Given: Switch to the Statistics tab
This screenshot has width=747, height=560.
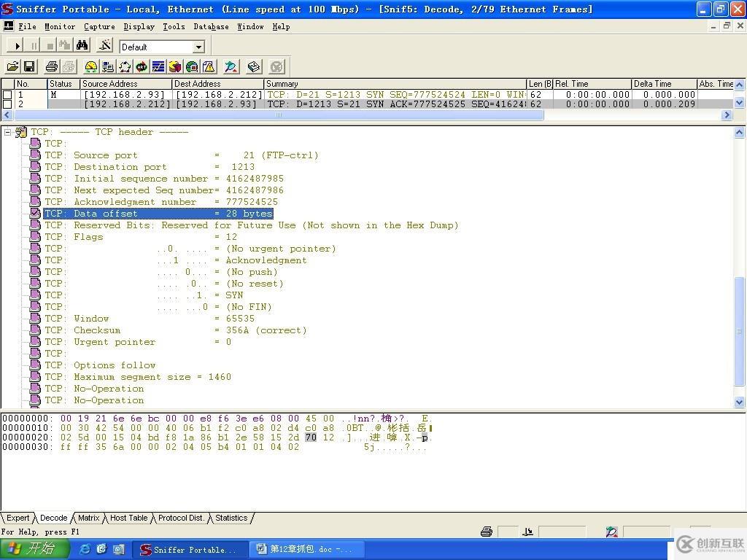Looking at the screenshot, I should click(x=231, y=518).
